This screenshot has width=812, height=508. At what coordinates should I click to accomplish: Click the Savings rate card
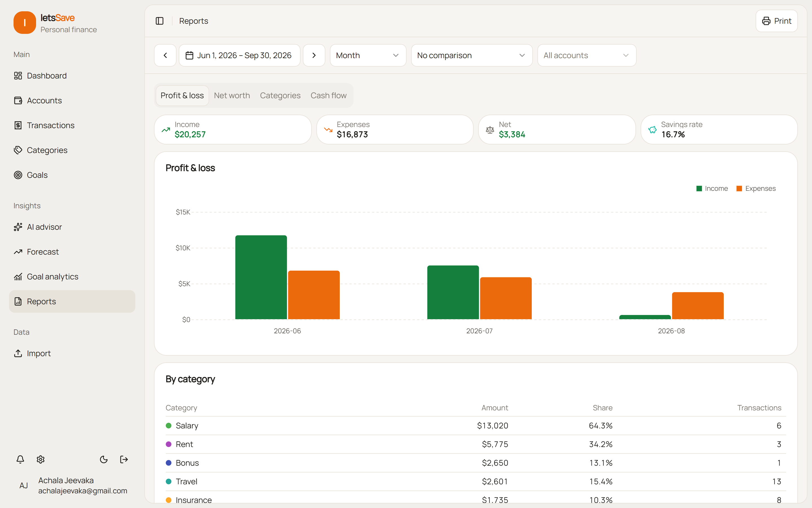point(719,130)
